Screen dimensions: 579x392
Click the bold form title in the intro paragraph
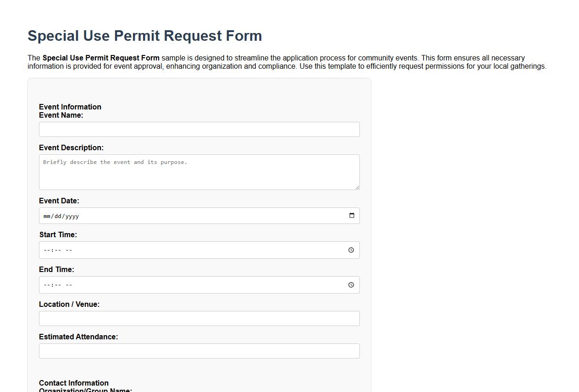(101, 58)
